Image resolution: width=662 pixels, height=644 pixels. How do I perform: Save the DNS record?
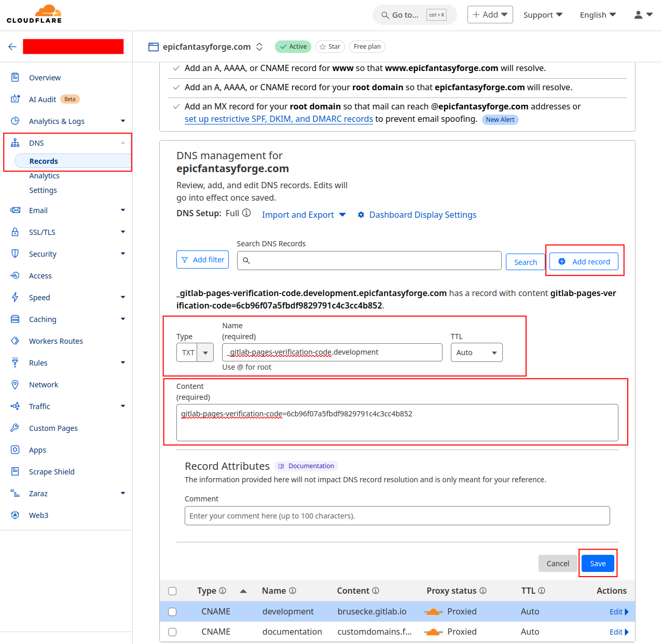pyautogui.click(x=598, y=563)
